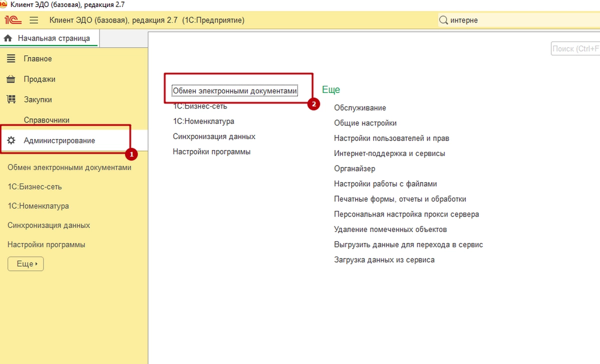Click 1С:Бизнес-сеть in sidebar

click(34, 186)
